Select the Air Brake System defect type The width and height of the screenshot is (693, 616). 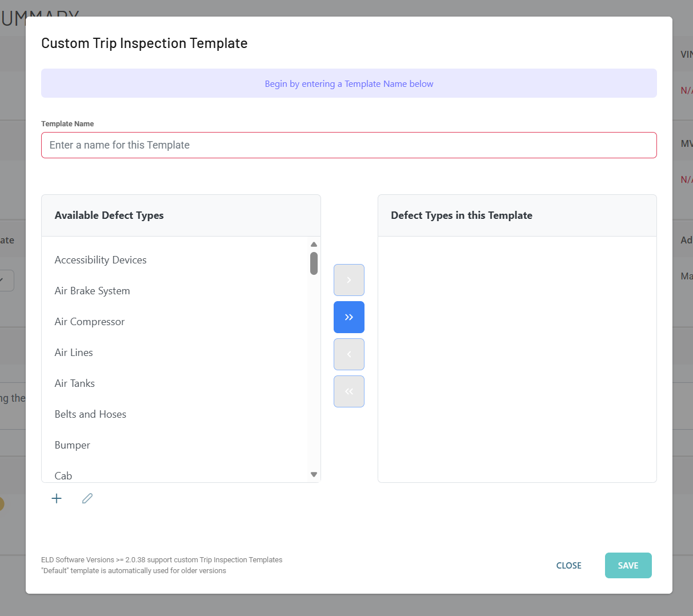point(92,290)
